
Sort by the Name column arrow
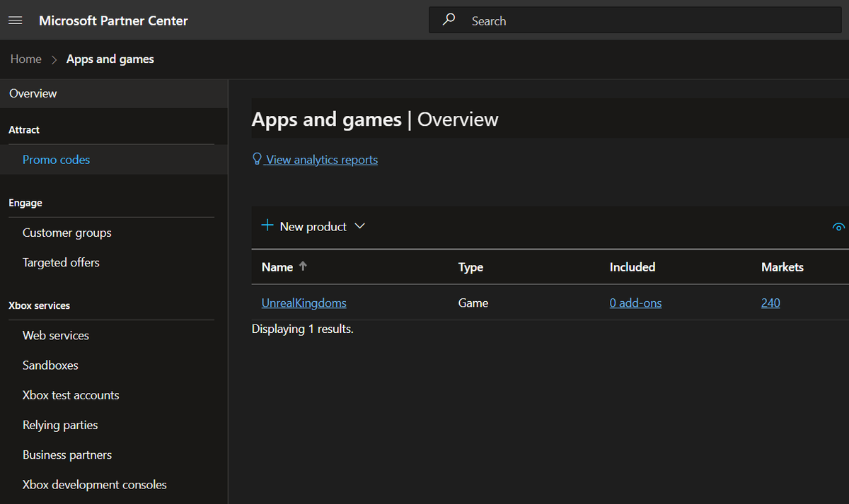303,266
